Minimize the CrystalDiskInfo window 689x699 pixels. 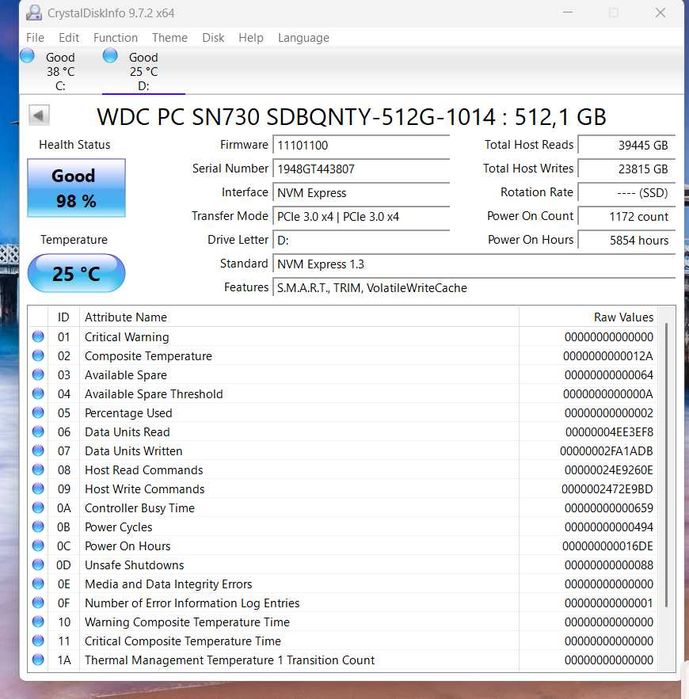(x=568, y=13)
